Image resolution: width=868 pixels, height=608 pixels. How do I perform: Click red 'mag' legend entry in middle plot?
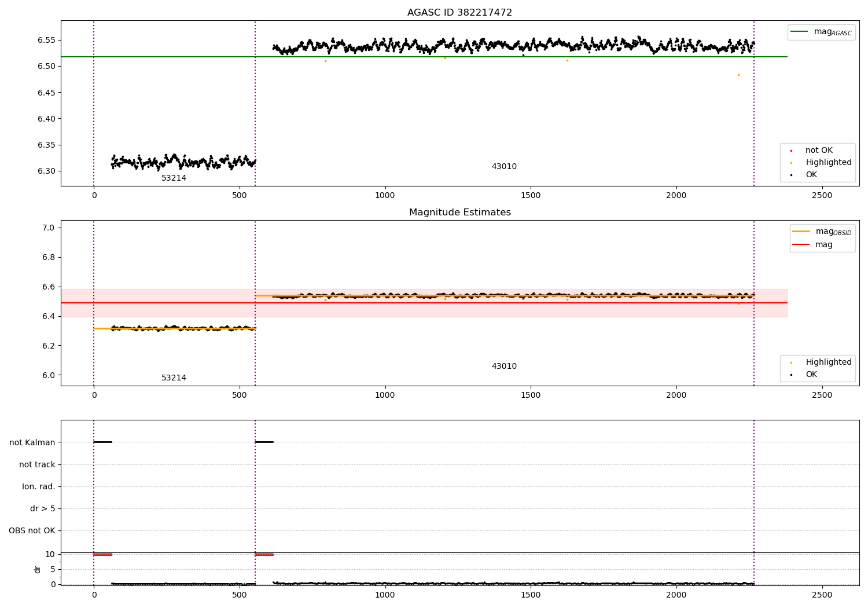[813, 244]
